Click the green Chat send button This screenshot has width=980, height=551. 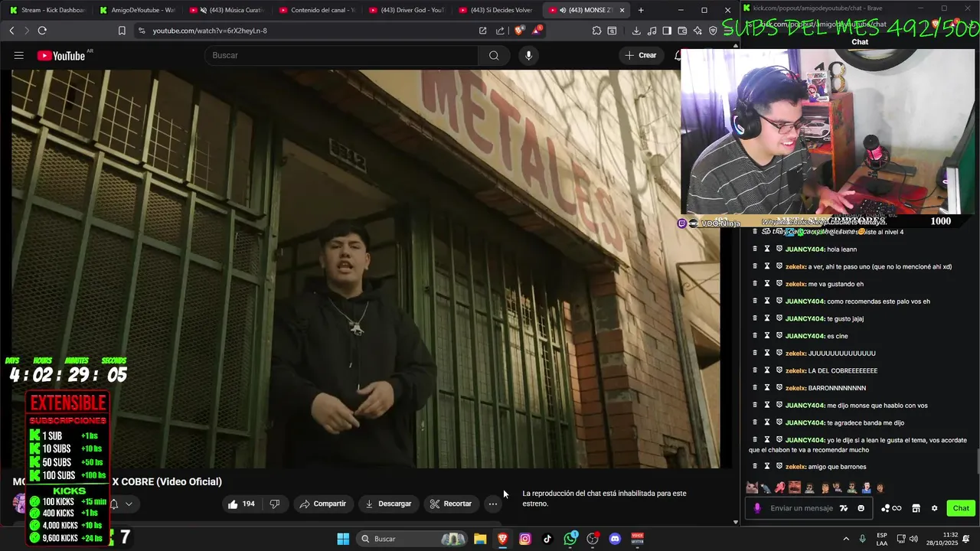click(961, 508)
